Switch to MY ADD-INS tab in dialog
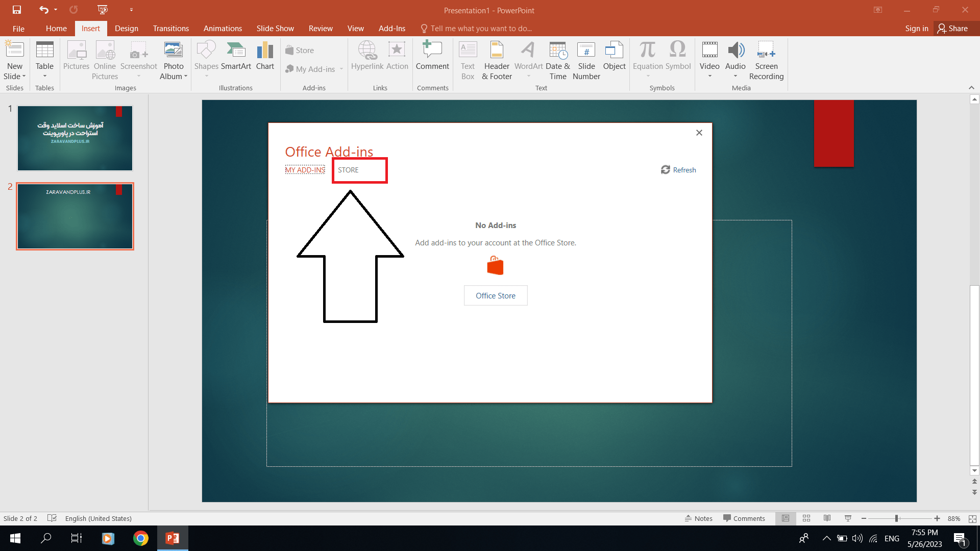 (x=305, y=170)
